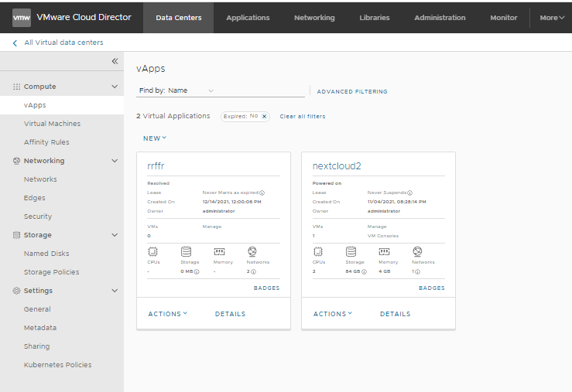
Task: Click info icon next to Never Suspends
Action: (x=409, y=193)
